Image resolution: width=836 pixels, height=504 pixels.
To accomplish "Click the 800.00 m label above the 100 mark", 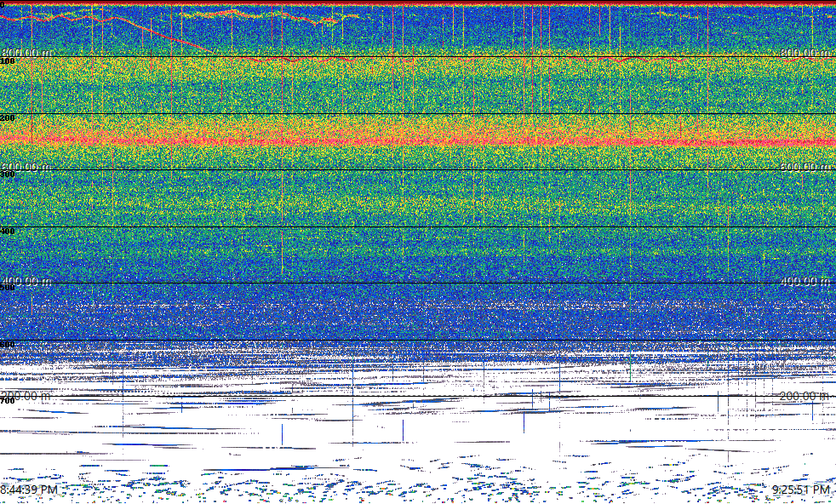I will pyautogui.click(x=26, y=53).
